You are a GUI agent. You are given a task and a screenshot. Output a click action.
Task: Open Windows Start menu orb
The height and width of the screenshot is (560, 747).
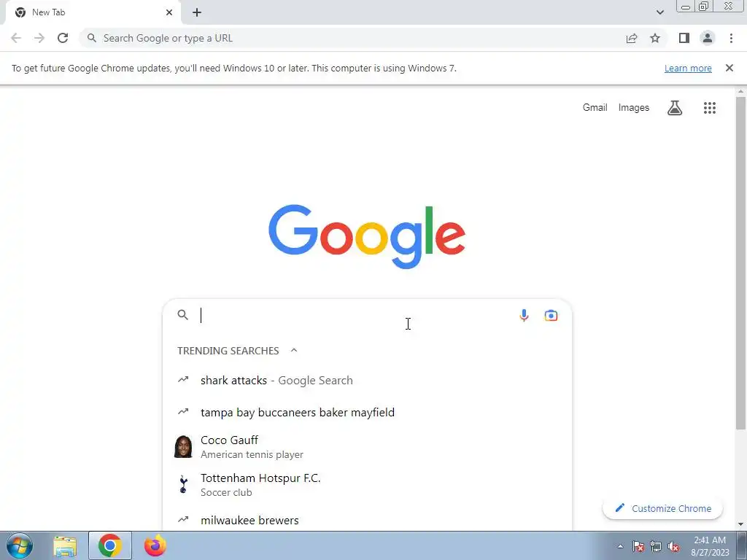20,545
